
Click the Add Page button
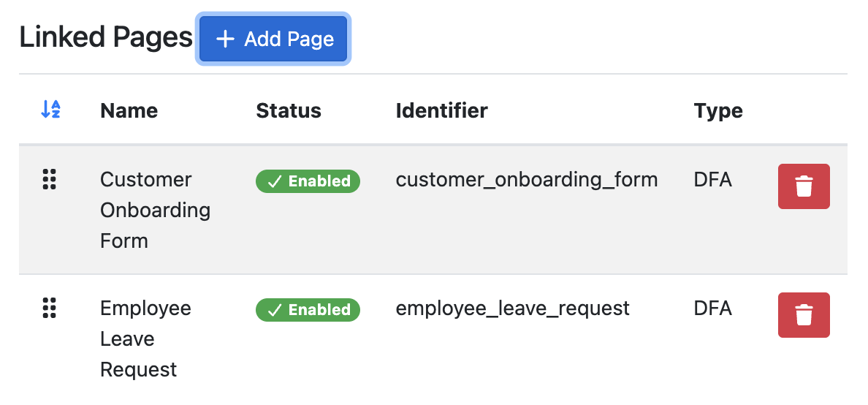273,39
